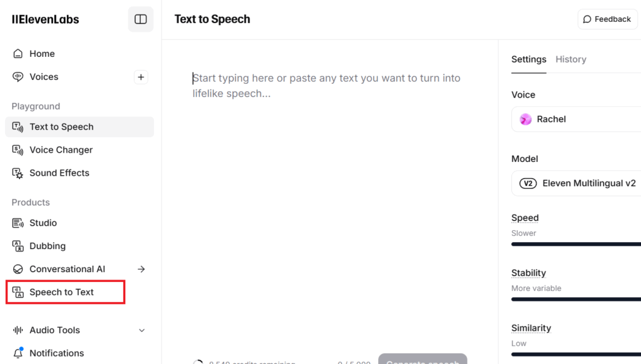Screen dimensions: 641x364
Task: Open the Eleven Multilingual v2 model dropdown
Action: (576, 183)
